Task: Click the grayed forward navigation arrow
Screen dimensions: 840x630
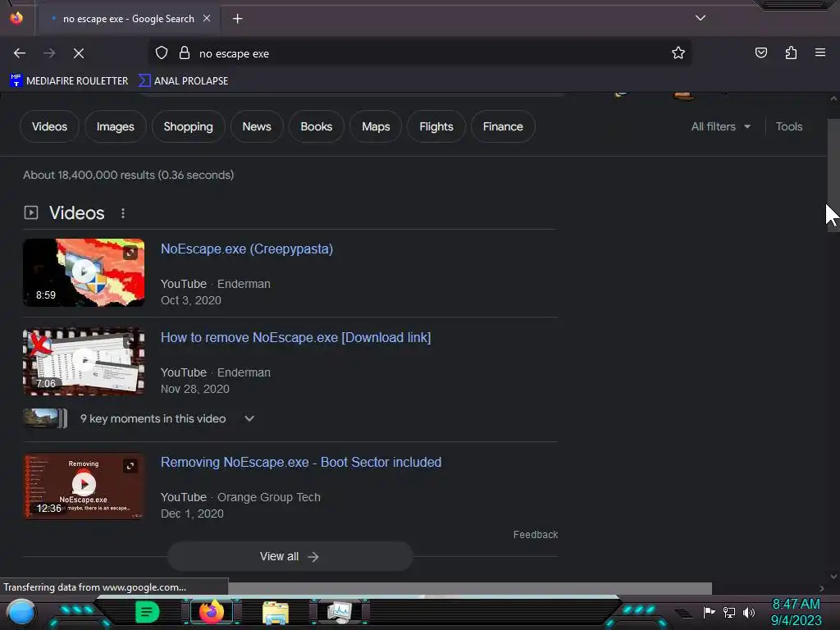Action: (49, 53)
